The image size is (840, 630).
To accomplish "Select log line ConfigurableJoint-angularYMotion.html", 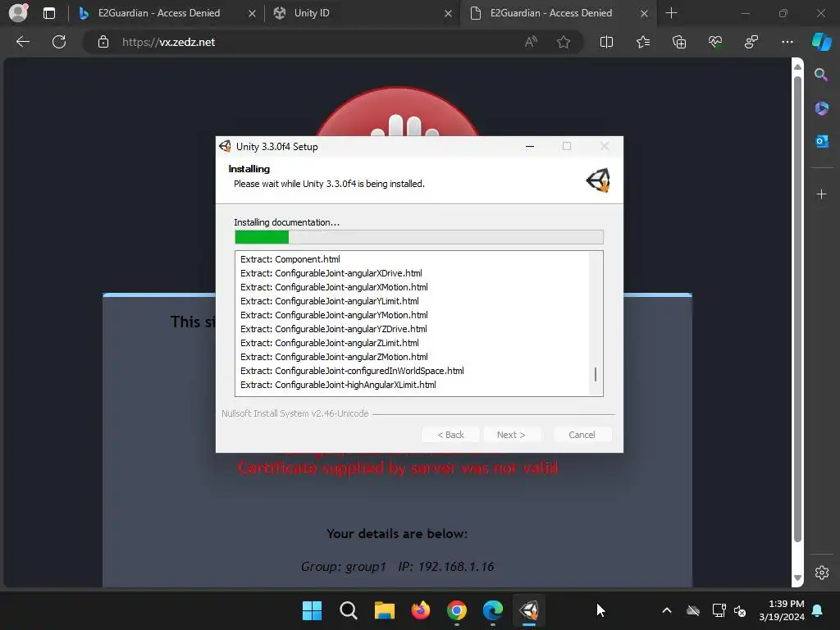I will [334, 315].
